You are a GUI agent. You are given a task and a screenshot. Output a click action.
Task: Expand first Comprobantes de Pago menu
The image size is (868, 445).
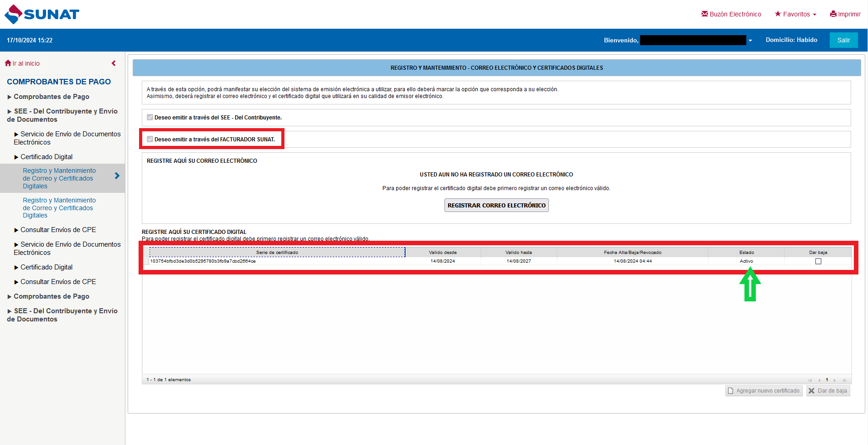pos(48,97)
